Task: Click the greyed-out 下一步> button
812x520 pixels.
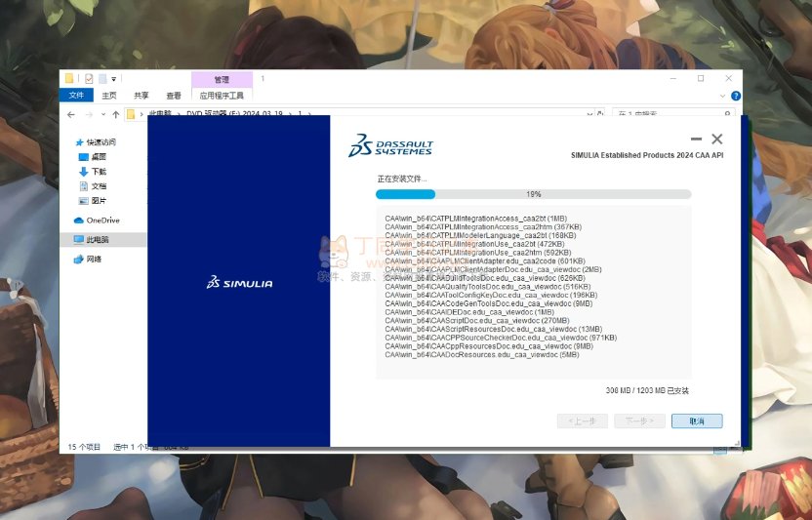Action: coord(639,421)
